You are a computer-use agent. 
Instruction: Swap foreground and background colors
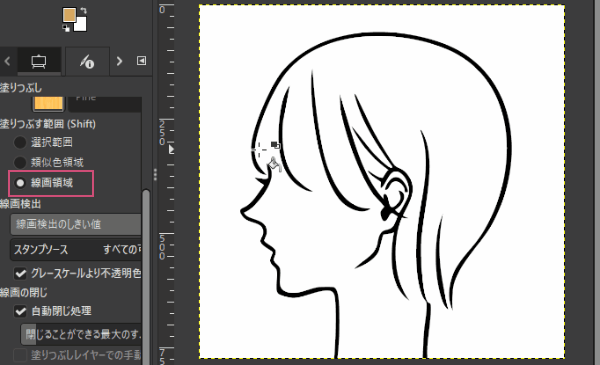83,11
